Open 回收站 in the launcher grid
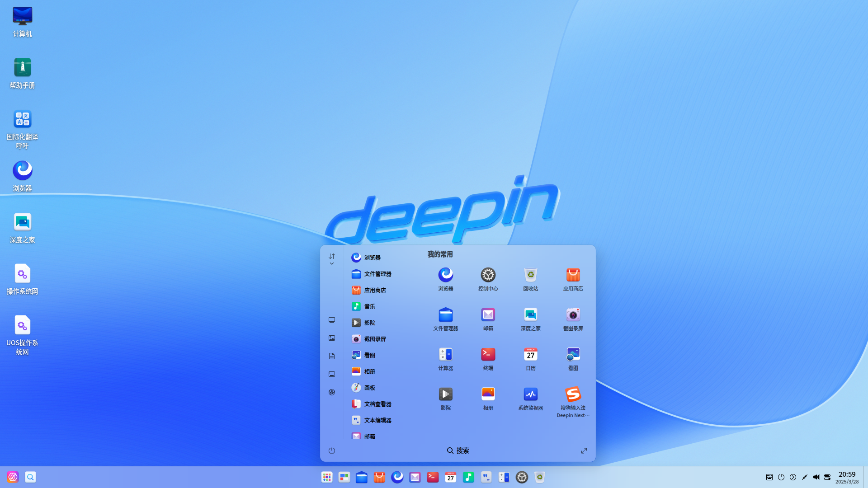Viewport: 868px width, 488px height. click(530, 279)
